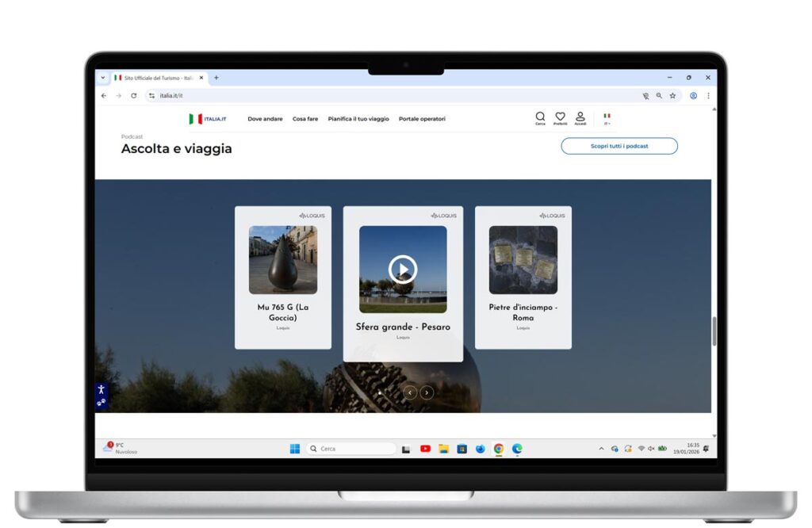The width and height of the screenshot is (812, 528).
Task: Click the Accedi user account icon
Action: 580,117
